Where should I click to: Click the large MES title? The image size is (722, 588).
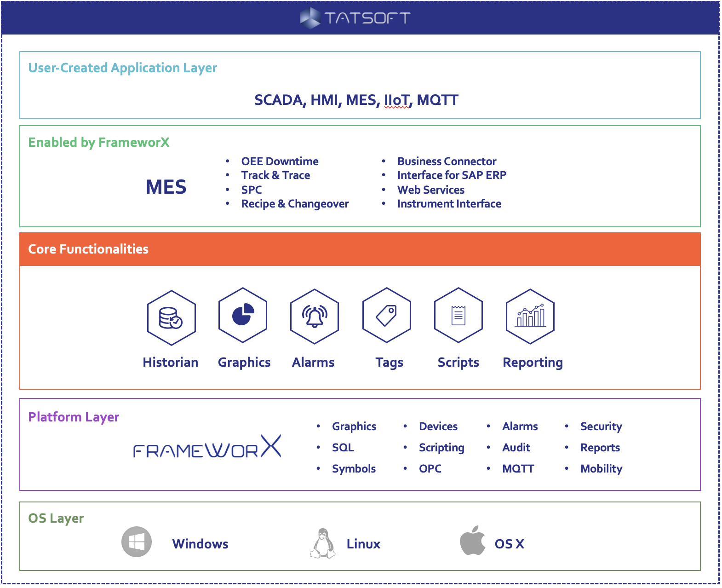166,187
